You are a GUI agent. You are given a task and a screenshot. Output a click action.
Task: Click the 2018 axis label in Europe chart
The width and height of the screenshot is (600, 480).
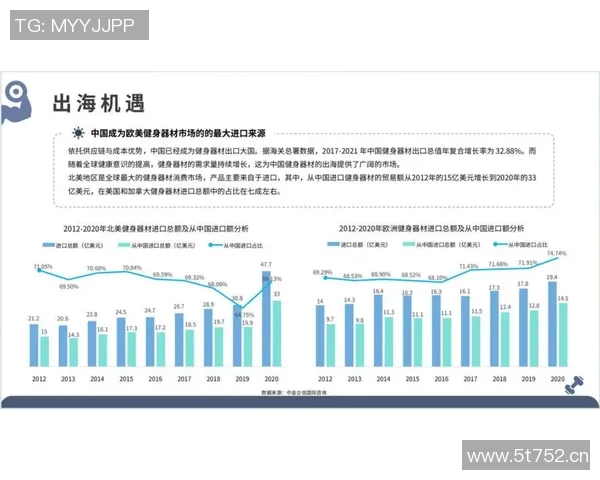(499, 379)
